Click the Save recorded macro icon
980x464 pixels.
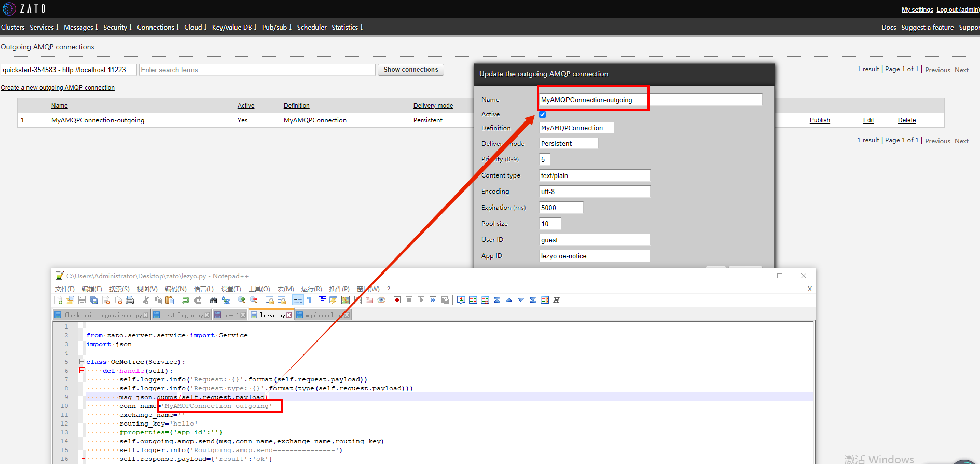[445, 300]
